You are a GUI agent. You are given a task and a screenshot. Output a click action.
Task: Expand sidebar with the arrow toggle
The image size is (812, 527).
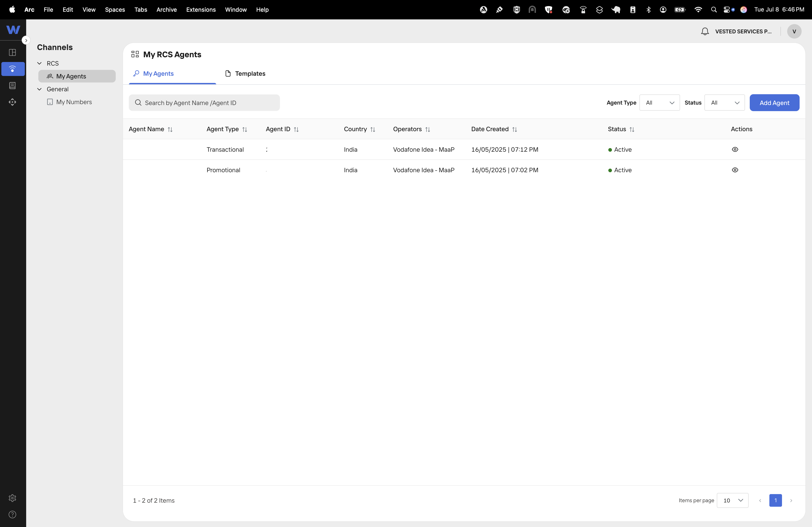pyautogui.click(x=26, y=40)
